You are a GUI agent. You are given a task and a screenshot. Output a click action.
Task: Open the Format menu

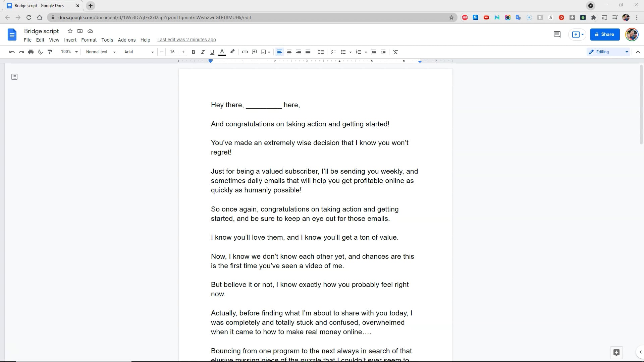(x=89, y=40)
